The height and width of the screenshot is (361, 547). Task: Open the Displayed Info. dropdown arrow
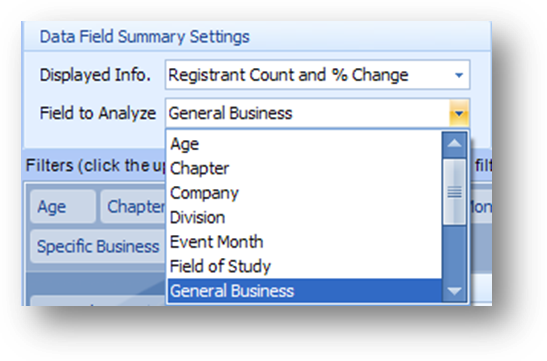[x=459, y=75]
